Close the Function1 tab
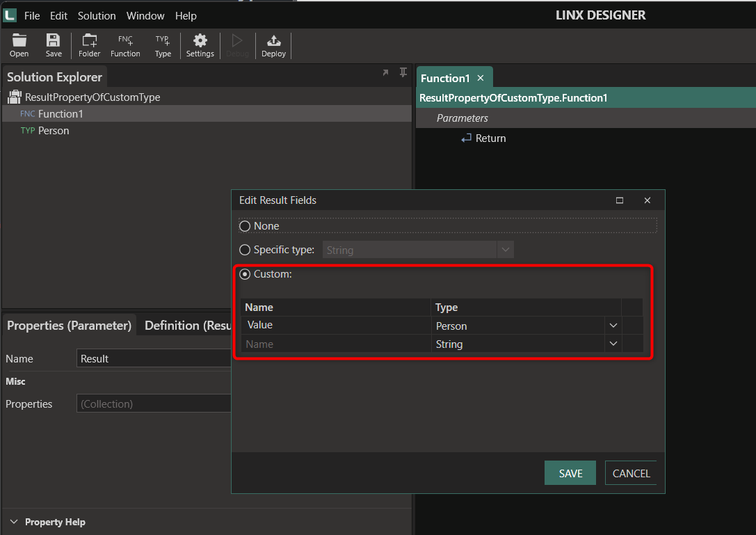The width and height of the screenshot is (756, 535). point(480,78)
